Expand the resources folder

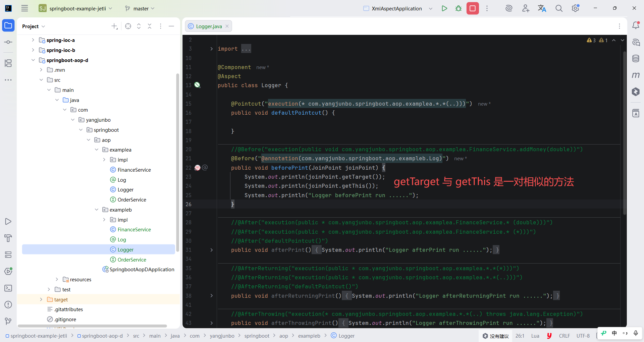tap(57, 279)
